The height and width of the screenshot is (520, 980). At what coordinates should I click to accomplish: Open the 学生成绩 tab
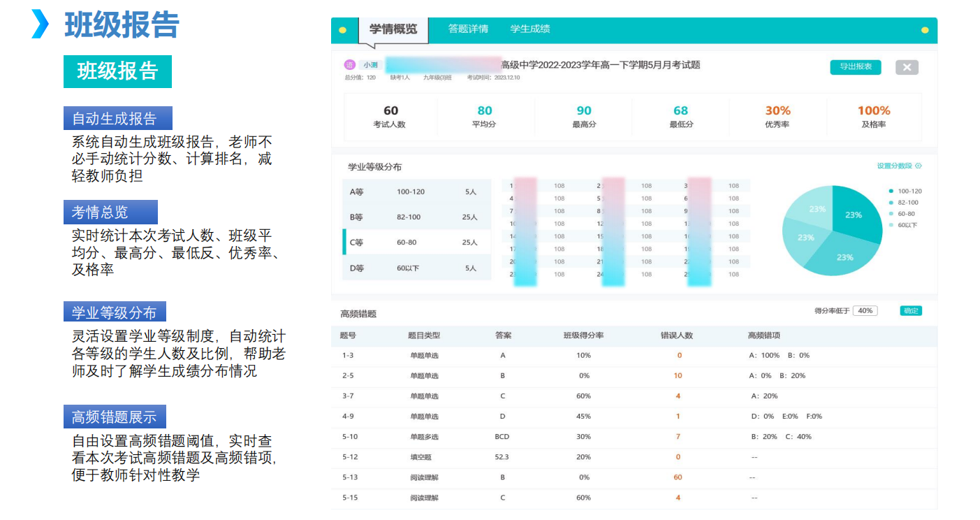[530, 29]
